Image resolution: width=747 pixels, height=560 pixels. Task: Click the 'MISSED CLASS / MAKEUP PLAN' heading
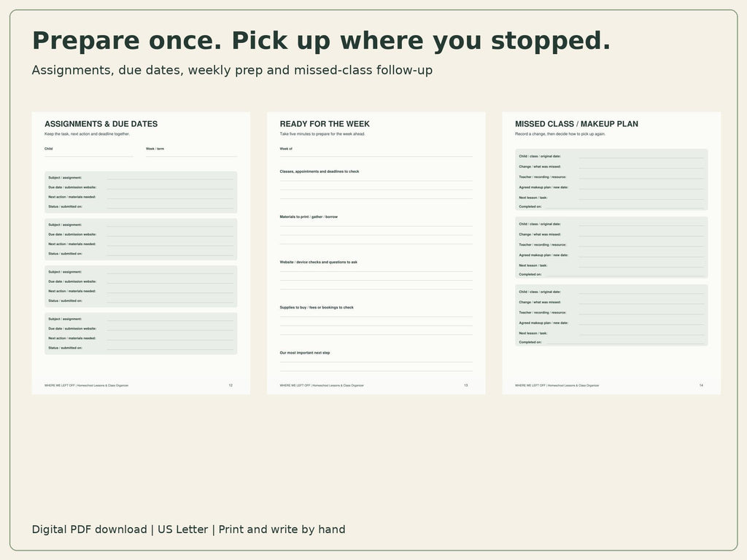coord(576,124)
